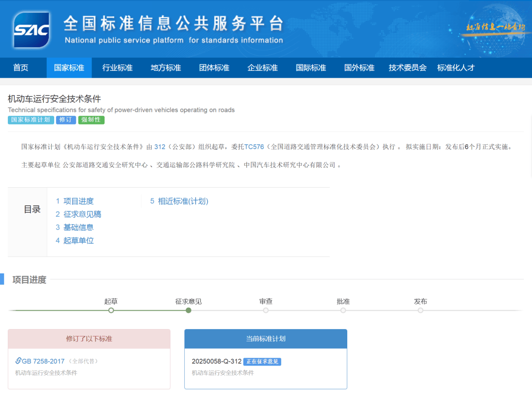Click 交通运输部公路科学研究院 text
This screenshot has width=532, height=398.
(196, 165)
